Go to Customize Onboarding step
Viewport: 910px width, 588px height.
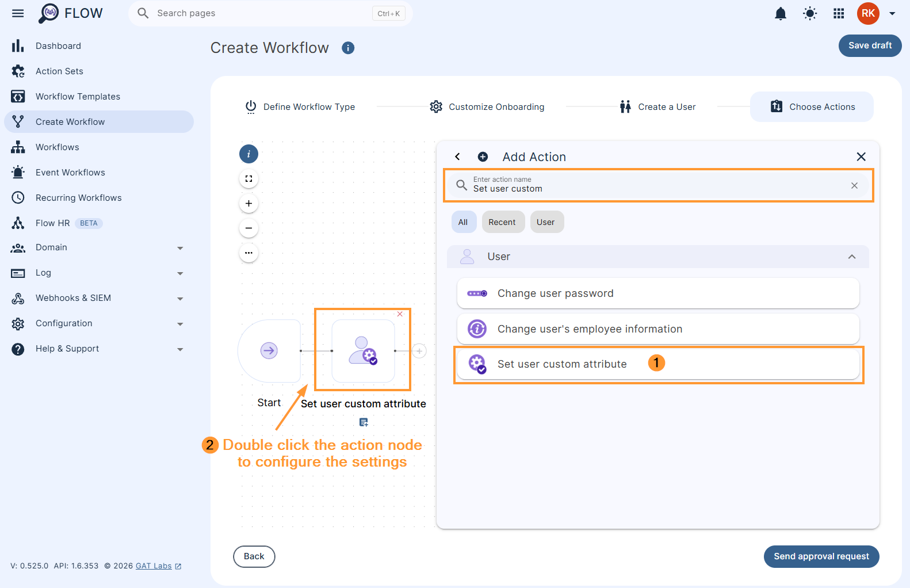point(487,107)
